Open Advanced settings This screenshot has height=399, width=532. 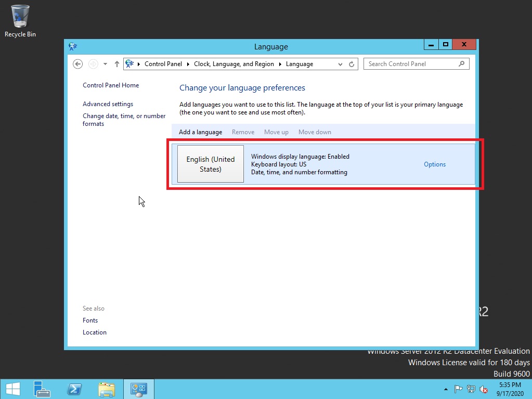[x=108, y=104]
